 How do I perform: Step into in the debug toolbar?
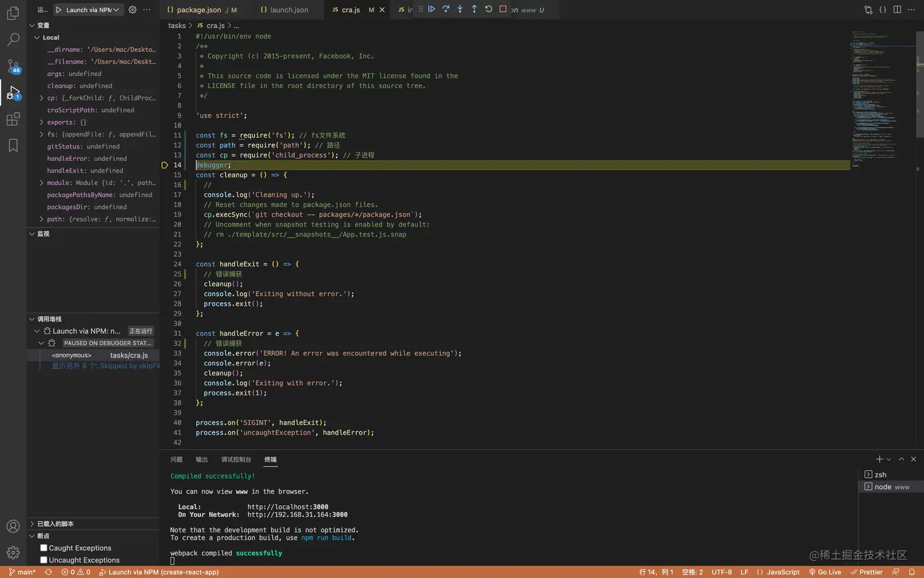460,9
